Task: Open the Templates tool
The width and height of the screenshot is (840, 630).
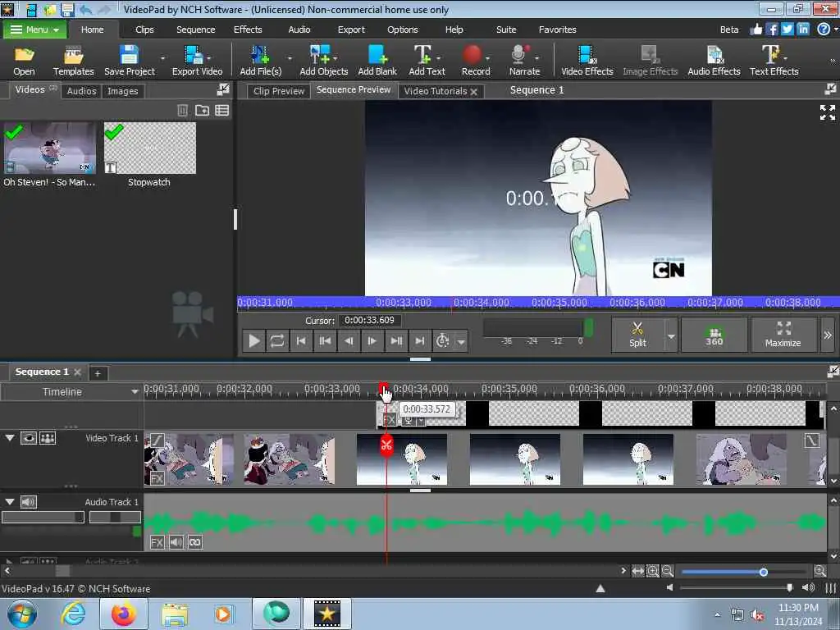Action: tap(73, 60)
